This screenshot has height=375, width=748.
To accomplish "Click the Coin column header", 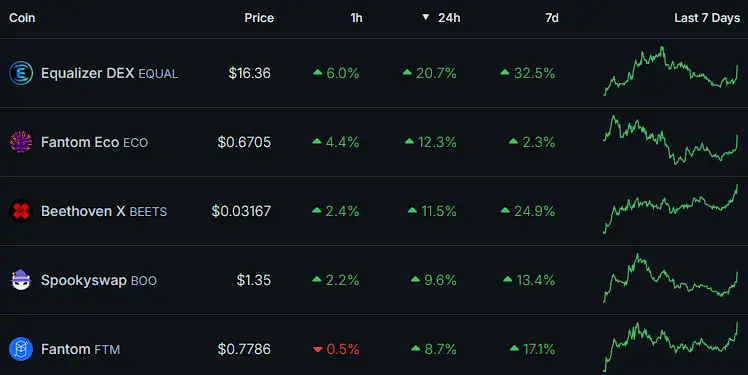I will coord(22,18).
